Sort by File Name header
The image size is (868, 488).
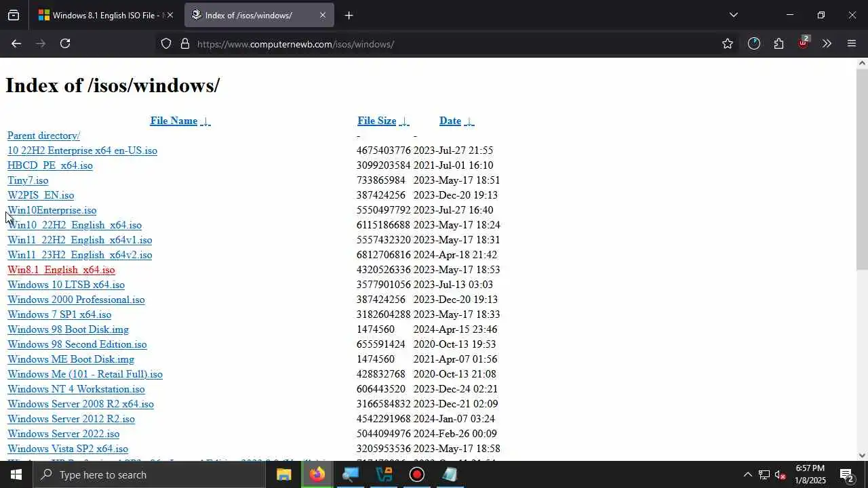coord(174,121)
